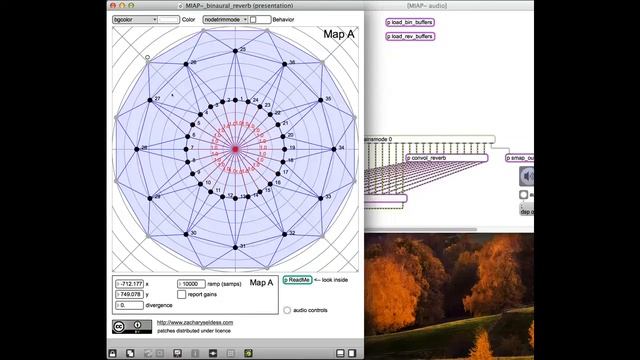Select inner ring node 19
This screenshot has height=360, width=640.
tap(284, 149)
